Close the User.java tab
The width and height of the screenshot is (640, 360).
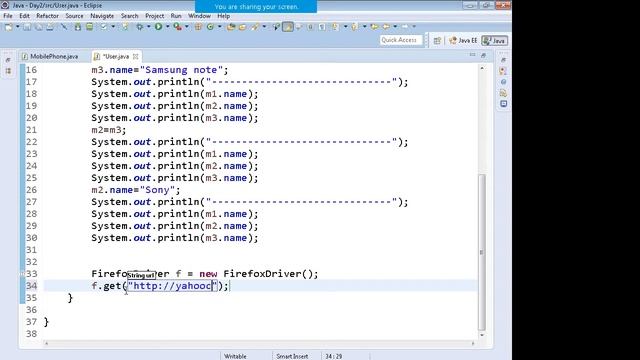point(136,56)
